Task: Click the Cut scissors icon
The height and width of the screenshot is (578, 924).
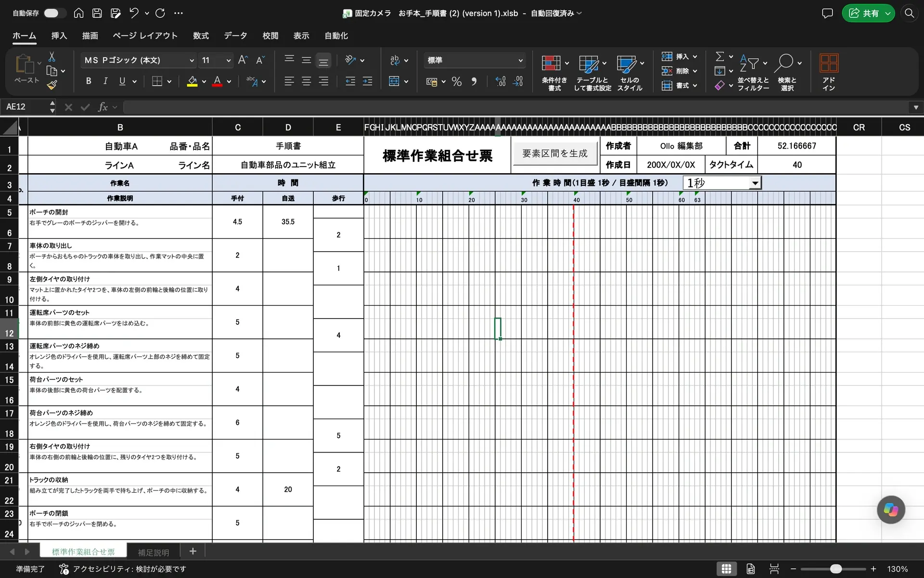Action: (x=51, y=57)
